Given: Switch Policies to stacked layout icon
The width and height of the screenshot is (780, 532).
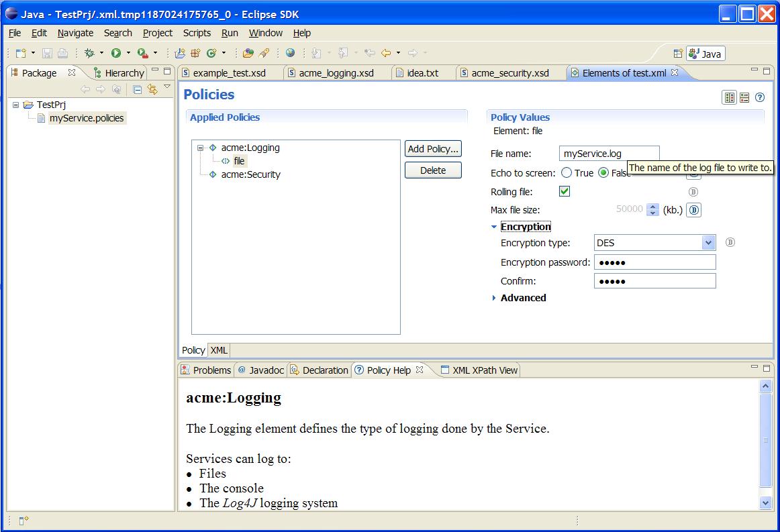Looking at the screenshot, I should (744, 97).
